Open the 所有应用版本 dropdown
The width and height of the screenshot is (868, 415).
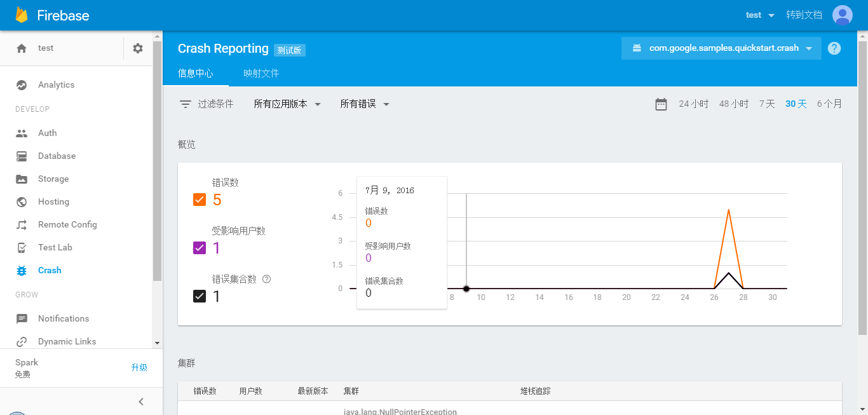click(287, 104)
